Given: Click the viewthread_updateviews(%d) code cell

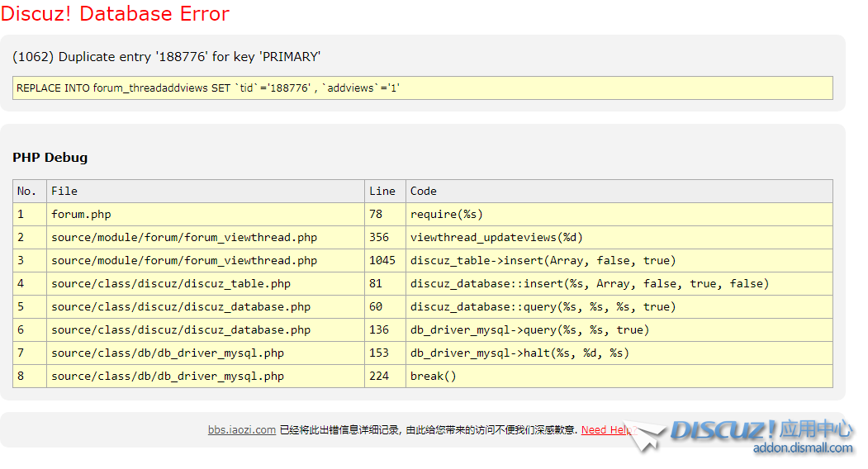Looking at the screenshot, I should [x=496, y=237].
